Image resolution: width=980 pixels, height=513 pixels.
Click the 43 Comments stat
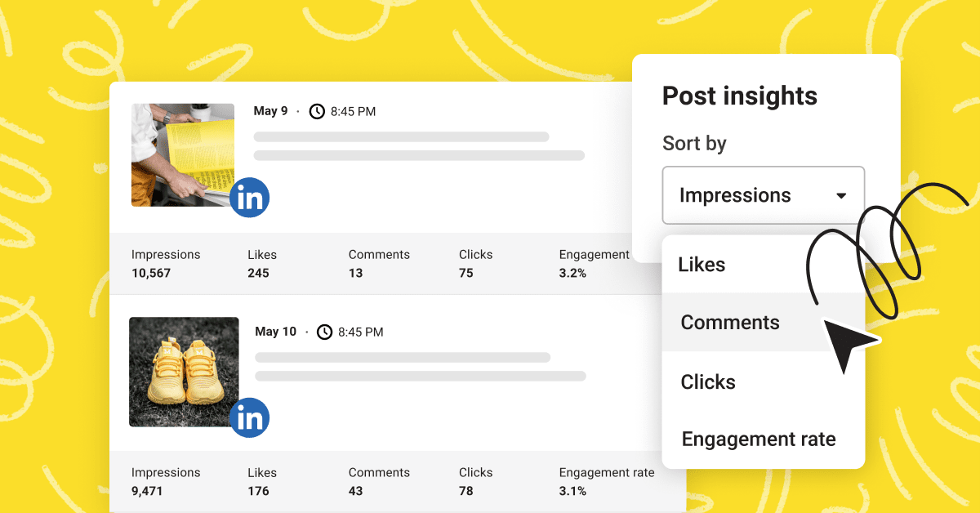click(x=356, y=491)
